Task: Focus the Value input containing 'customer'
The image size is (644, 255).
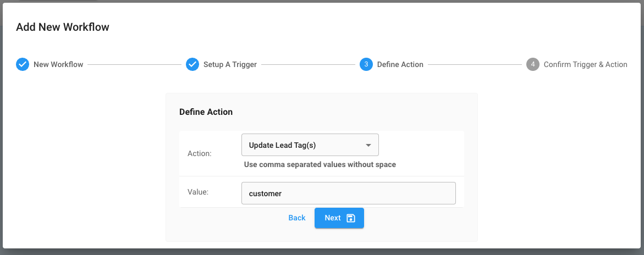Action: [348, 193]
